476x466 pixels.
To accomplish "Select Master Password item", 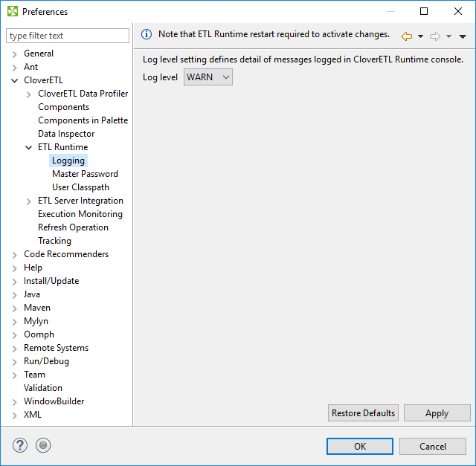I will (x=85, y=174).
